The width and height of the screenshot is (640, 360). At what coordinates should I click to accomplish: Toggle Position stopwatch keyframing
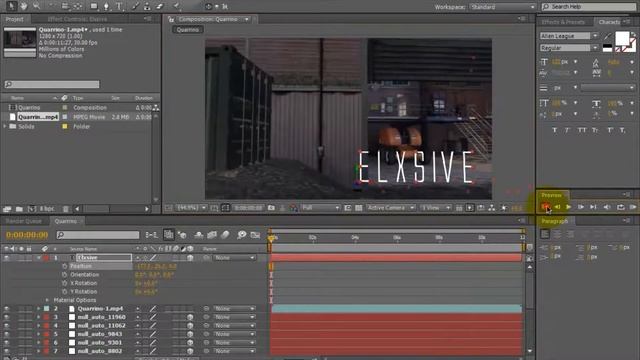pos(64,266)
